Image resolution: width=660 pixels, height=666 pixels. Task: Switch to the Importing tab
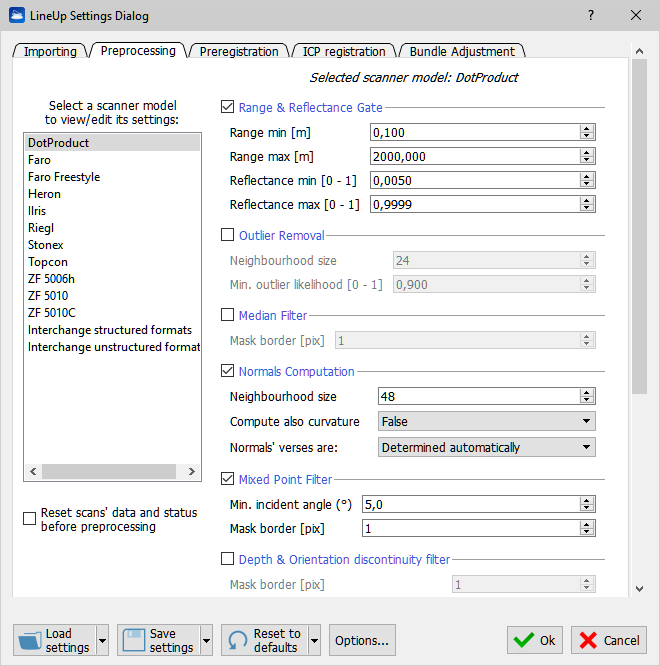pos(50,51)
